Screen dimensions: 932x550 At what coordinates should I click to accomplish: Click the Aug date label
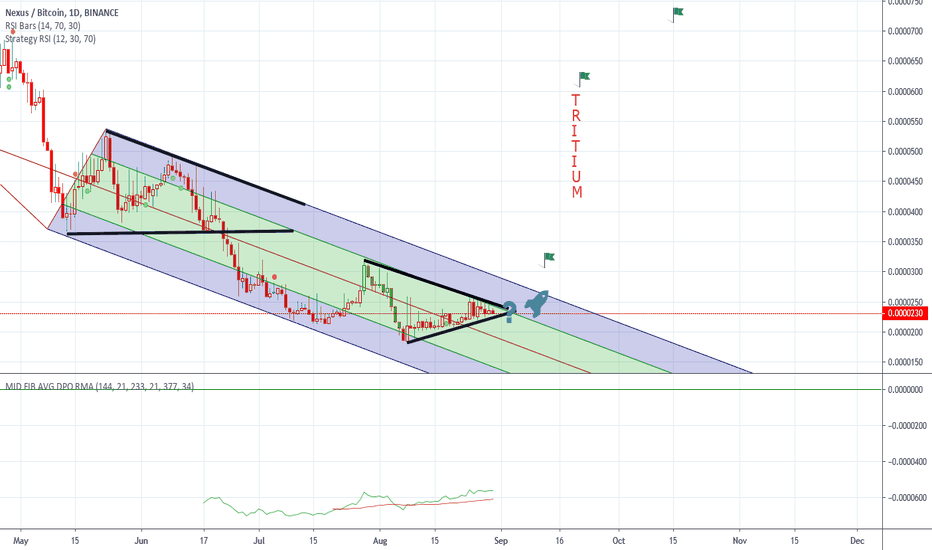pyautogui.click(x=380, y=540)
